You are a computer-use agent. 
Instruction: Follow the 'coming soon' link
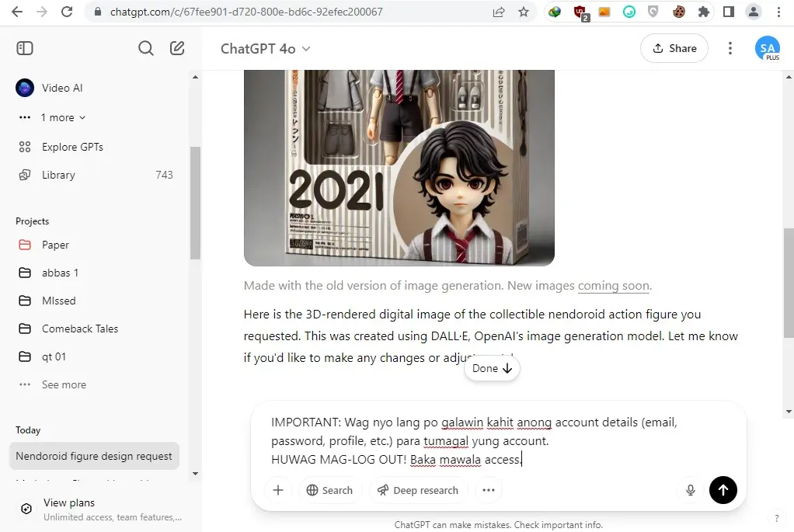click(613, 286)
